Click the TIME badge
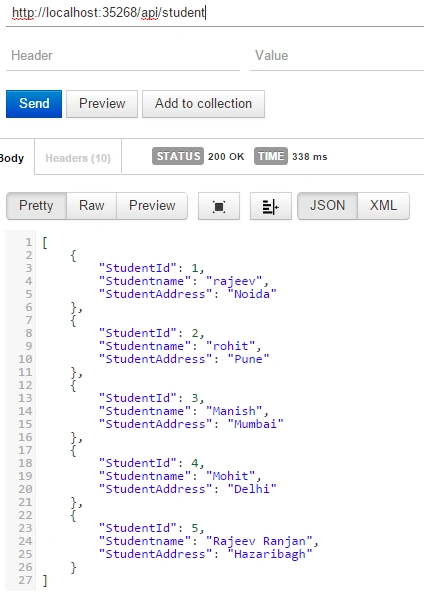This screenshot has width=424, height=599. 270,156
